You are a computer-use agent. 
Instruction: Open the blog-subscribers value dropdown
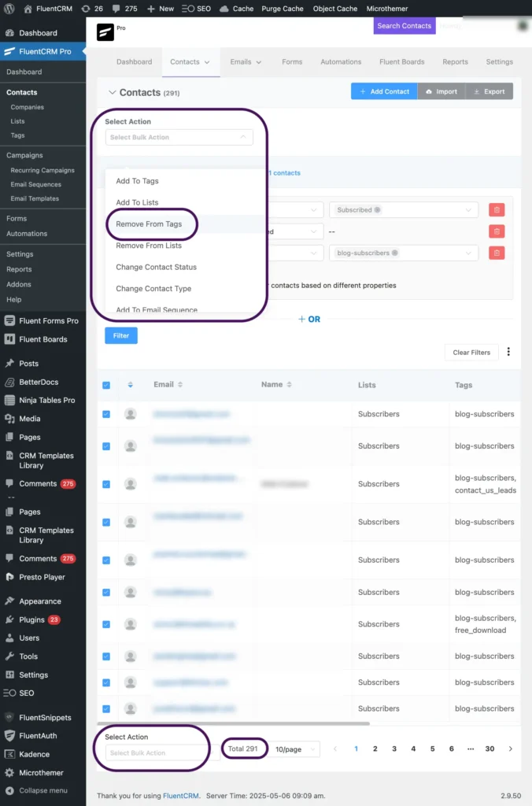pyautogui.click(x=404, y=253)
